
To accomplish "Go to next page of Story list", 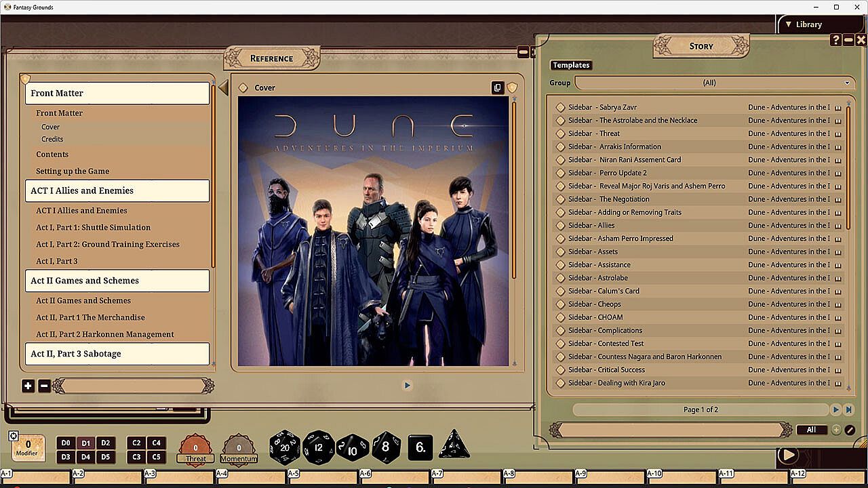I will pos(836,409).
